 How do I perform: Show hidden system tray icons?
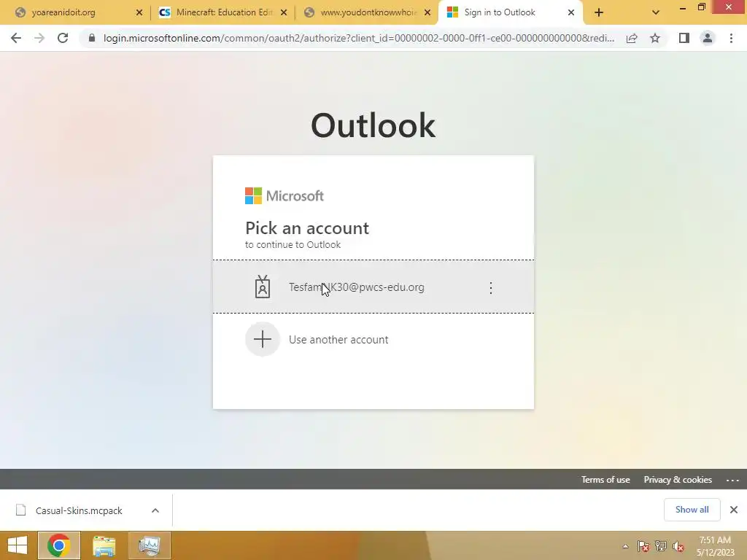[x=625, y=546]
